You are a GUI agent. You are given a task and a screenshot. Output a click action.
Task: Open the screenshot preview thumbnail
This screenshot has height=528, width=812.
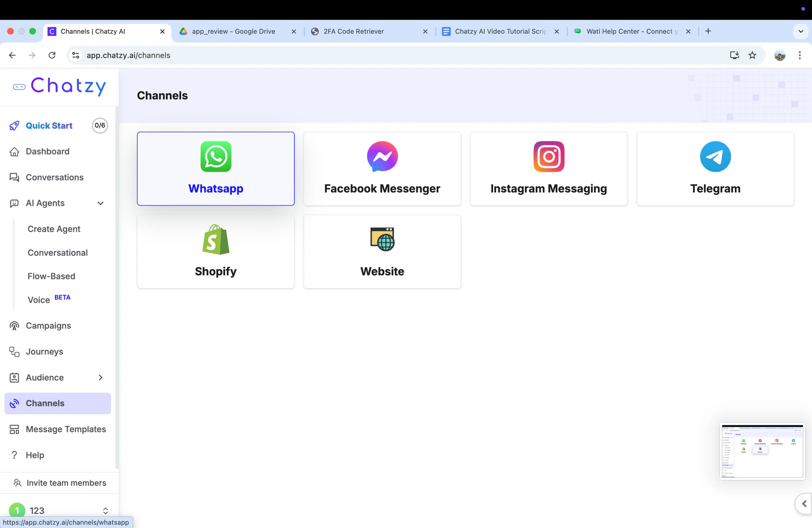762,451
